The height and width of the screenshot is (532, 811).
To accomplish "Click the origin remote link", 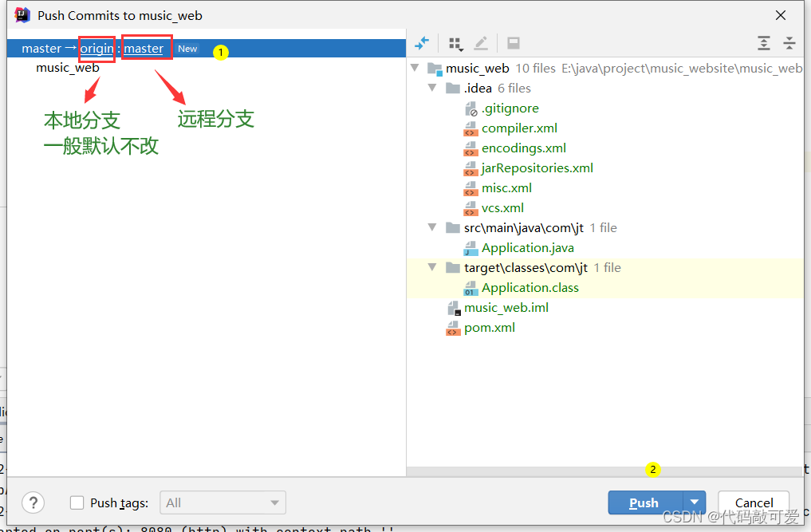I will click(96, 49).
